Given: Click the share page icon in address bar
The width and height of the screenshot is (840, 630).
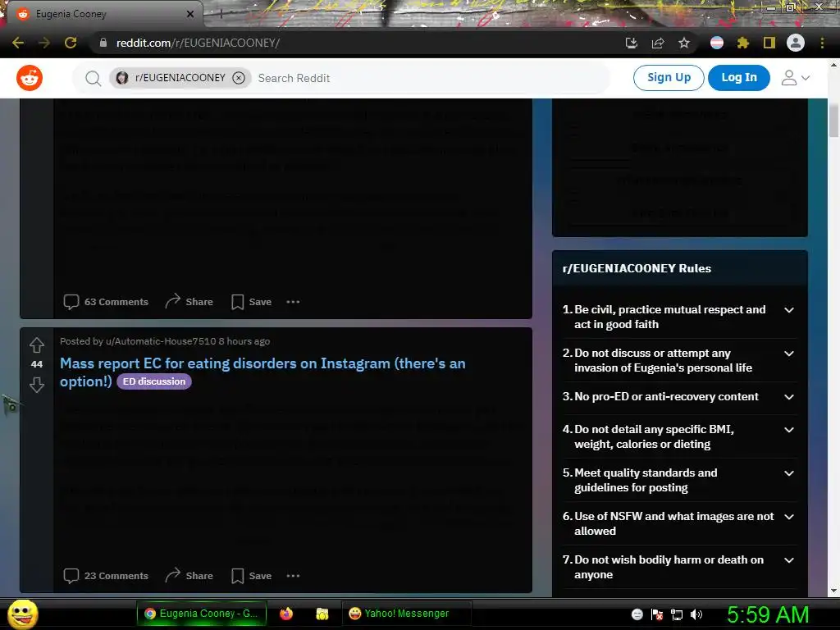Looking at the screenshot, I should [x=658, y=43].
